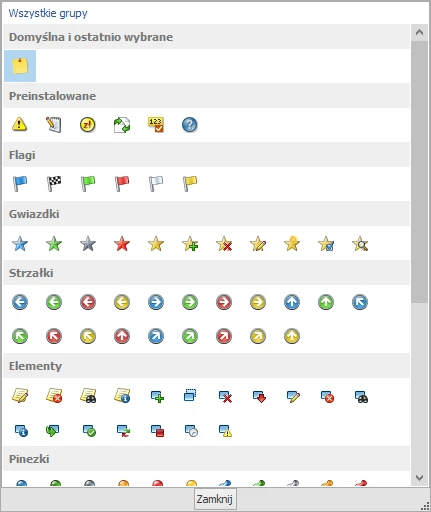431x512 pixels.
Task: Select the window with warning triangle icon
Action: click(225, 431)
